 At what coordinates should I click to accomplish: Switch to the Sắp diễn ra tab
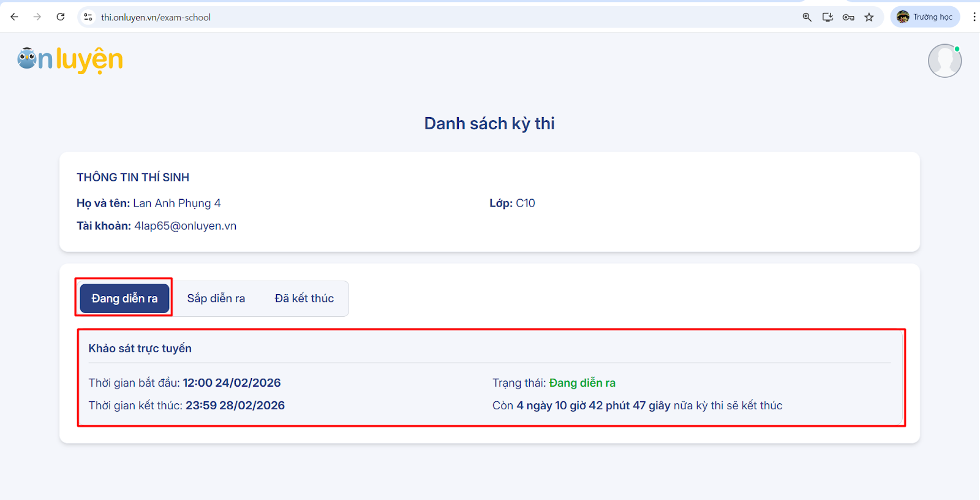216,298
